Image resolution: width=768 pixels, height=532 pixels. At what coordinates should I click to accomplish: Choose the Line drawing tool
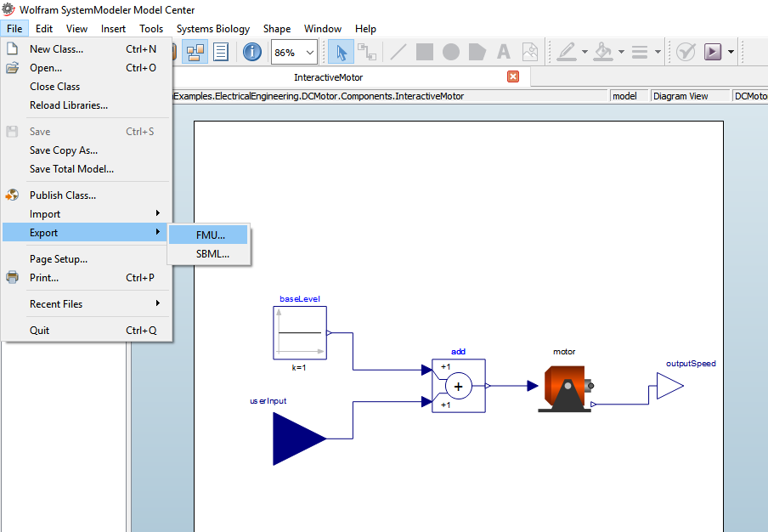coord(398,52)
